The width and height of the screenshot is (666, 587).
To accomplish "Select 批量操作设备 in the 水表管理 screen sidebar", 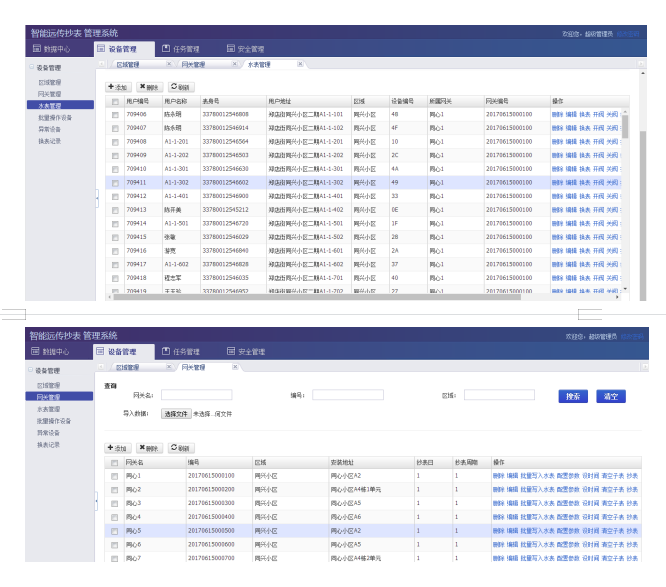I will (55, 118).
